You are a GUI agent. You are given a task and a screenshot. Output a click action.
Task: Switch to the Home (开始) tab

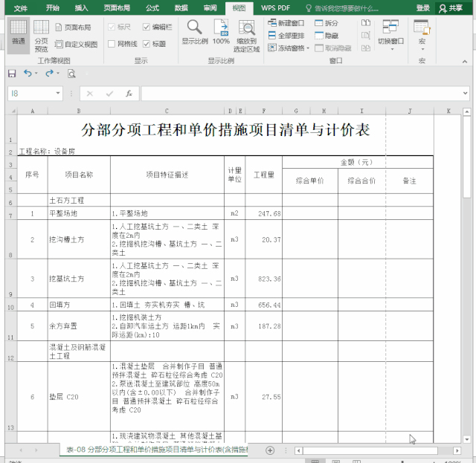[53, 8]
